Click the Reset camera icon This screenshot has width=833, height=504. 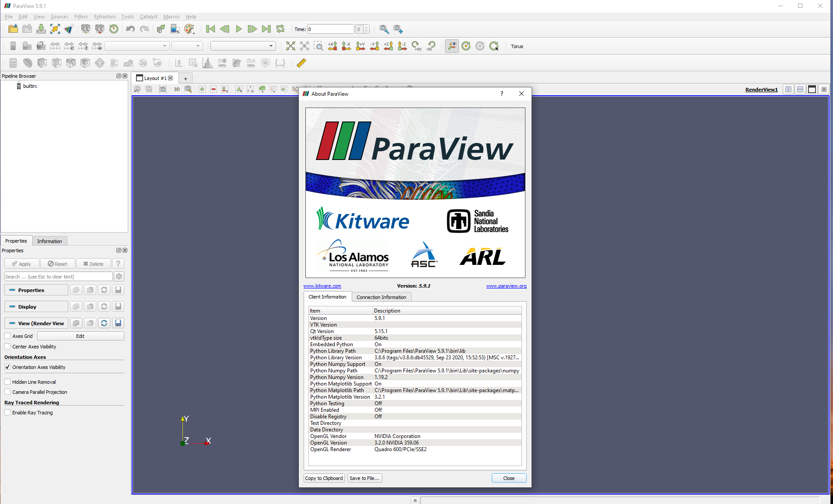[290, 46]
